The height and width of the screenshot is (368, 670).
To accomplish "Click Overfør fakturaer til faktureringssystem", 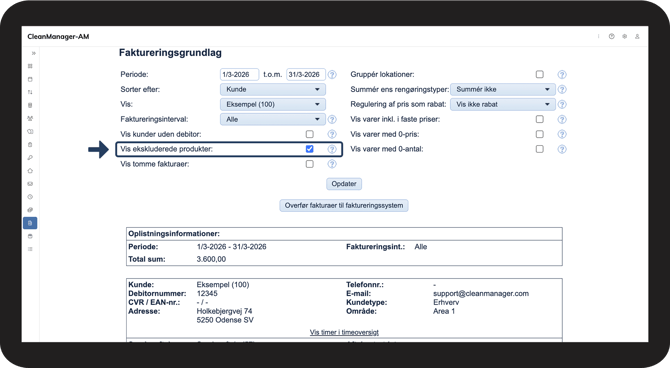I will [344, 206].
